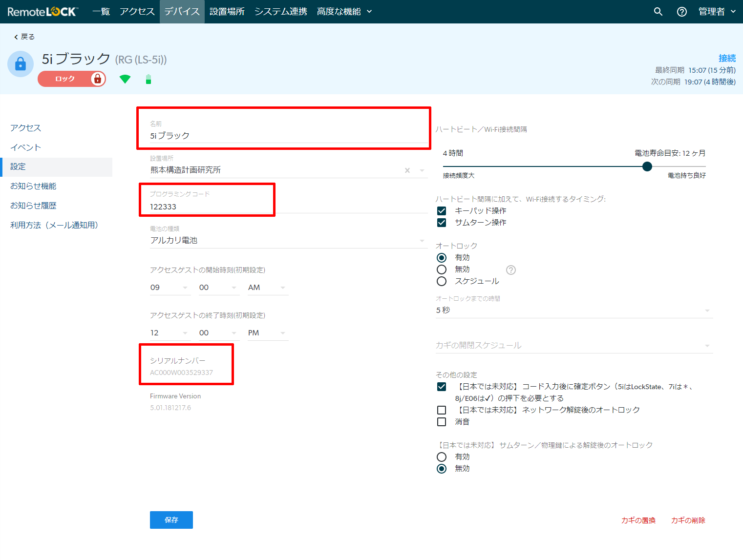Click the green Wi-Fi signal icon
The width and height of the screenshot is (743, 560).
(x=125, y=79)
